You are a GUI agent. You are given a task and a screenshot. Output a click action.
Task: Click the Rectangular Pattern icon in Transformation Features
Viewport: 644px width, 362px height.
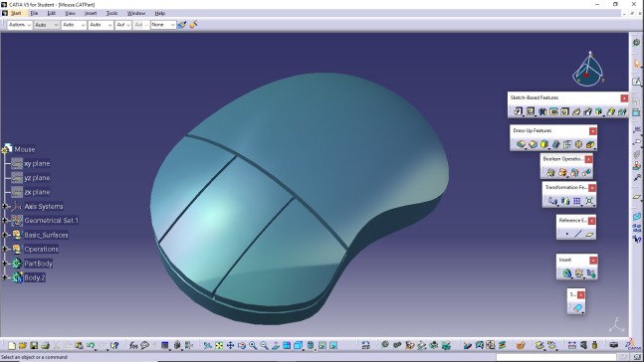pyautogui.click(x=577, y=201)
